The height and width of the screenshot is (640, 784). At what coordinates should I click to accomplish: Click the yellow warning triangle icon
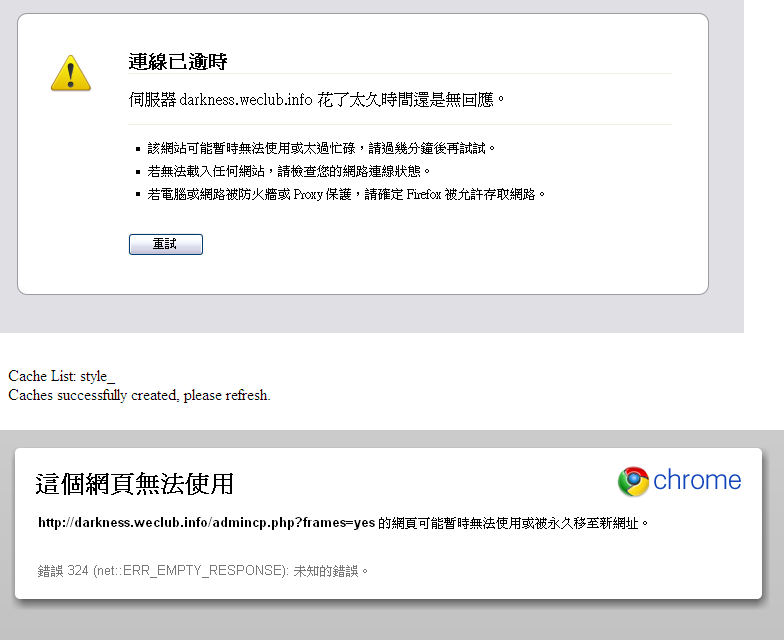coord(70,73)
